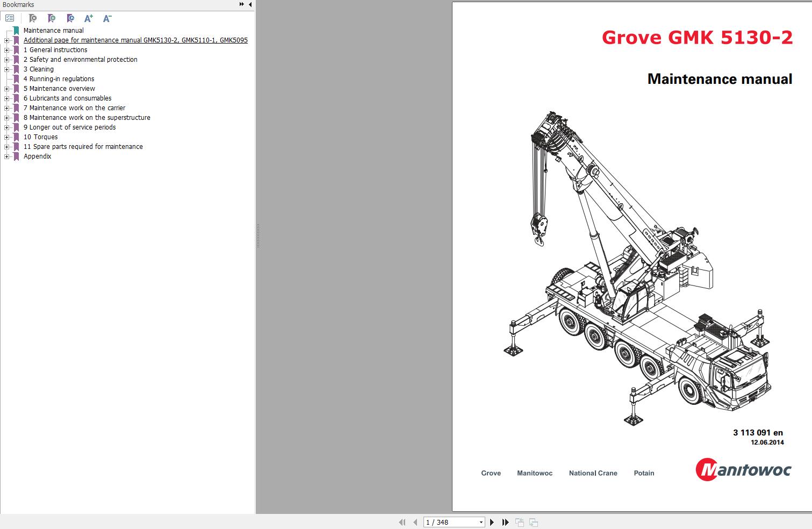Click the panel splitter handle beside bookmarks
Image resolution: width=812 pixels, height=529 pixels.
tap(257, 235)
